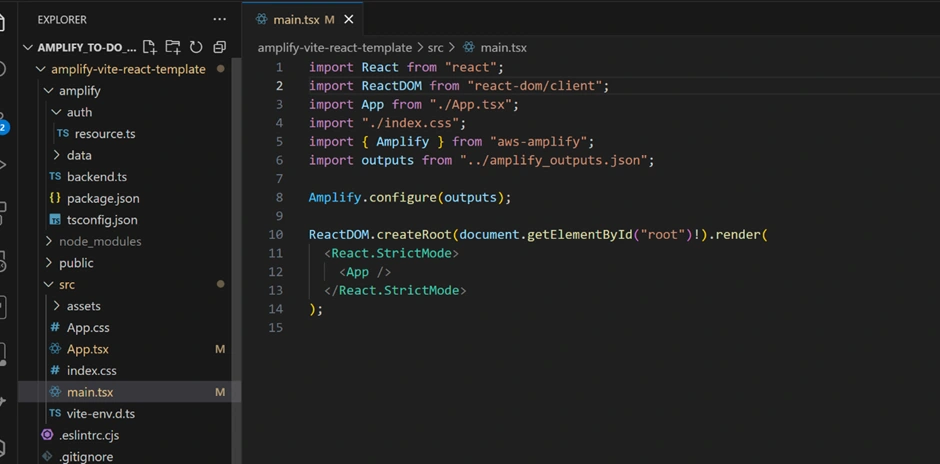Select the main.tsx editor tab

303,20
